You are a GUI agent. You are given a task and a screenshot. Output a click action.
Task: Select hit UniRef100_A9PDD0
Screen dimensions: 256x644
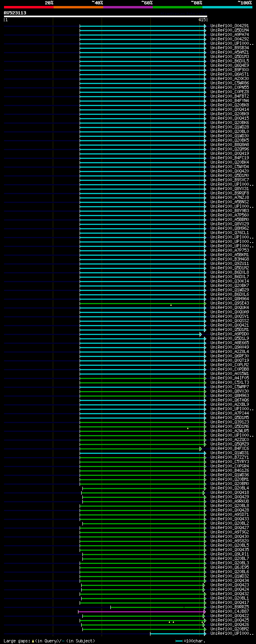point(230,334)
